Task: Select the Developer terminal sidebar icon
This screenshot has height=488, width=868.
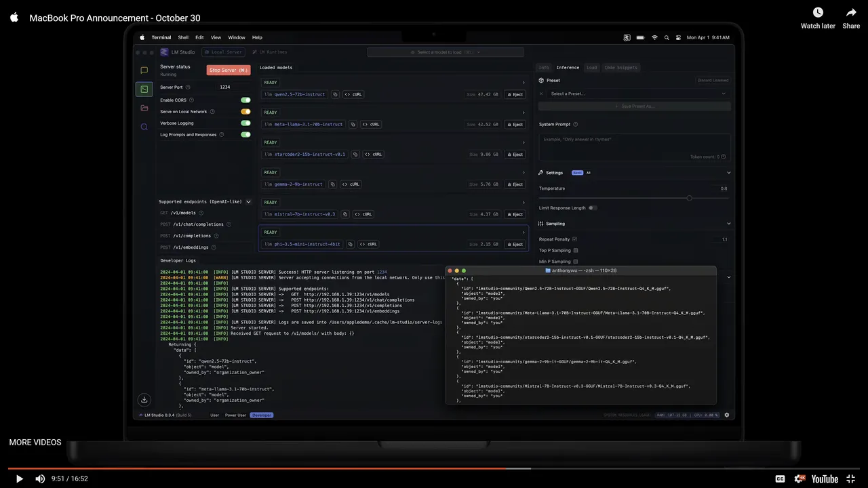Action: (144, 89)
